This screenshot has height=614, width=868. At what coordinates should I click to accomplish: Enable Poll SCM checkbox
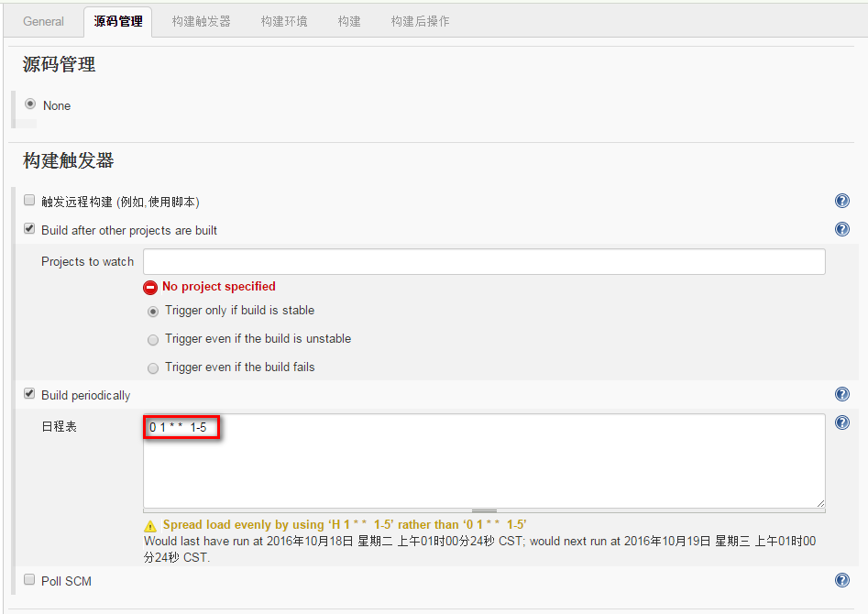[x=29, y=580]
